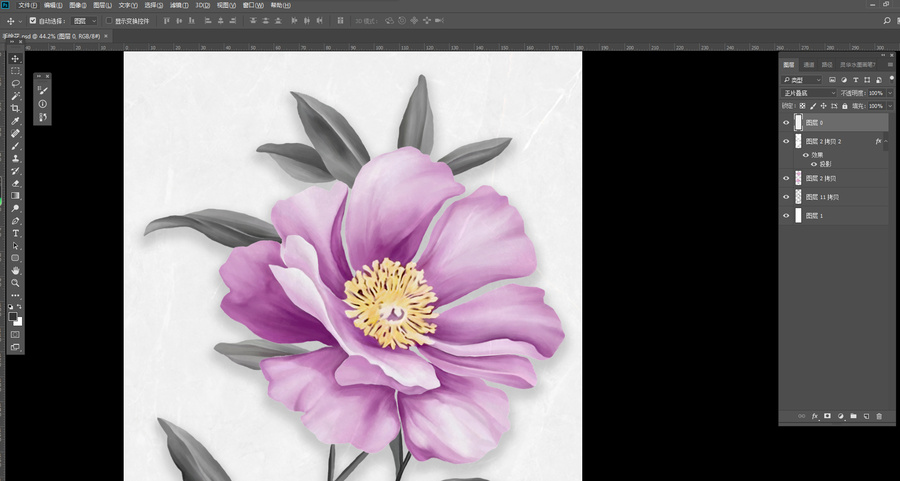Open the Edit Toolbar three-dots button

(x=15, y=296)
